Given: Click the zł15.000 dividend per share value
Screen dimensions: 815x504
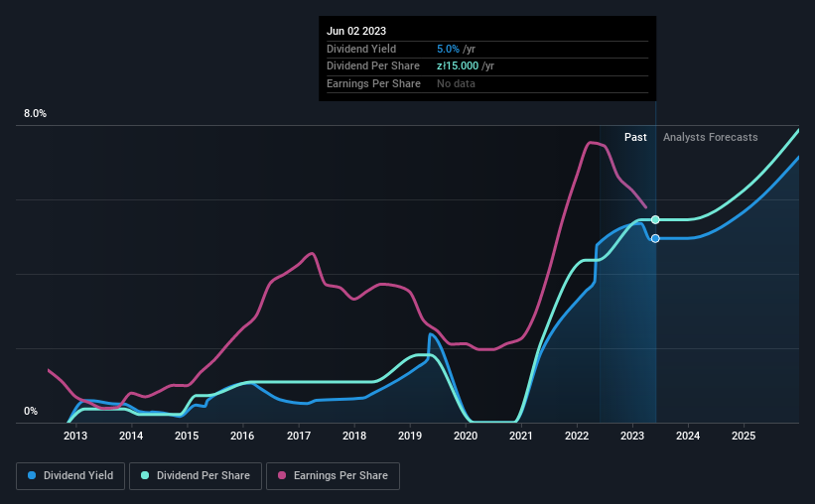Looking at the screenshot, I should click(458, 66).
